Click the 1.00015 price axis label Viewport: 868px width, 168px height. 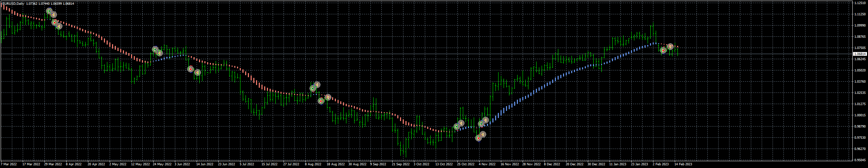(x=860, y=115)
